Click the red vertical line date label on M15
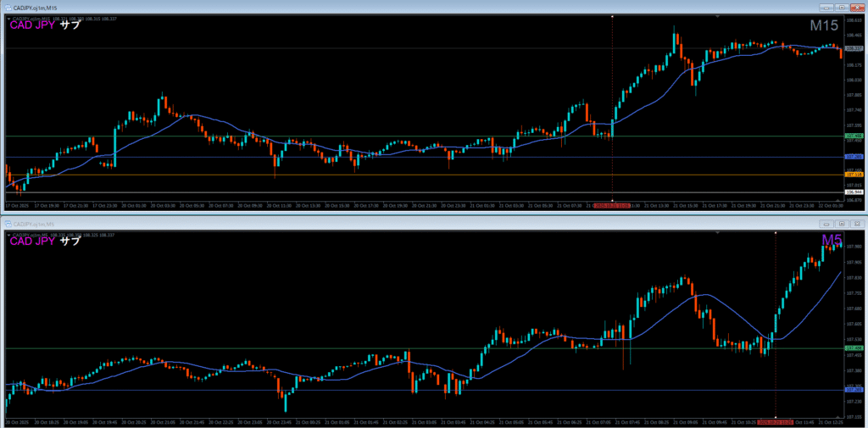Screen dimensions: 868x428 point(611,205)
